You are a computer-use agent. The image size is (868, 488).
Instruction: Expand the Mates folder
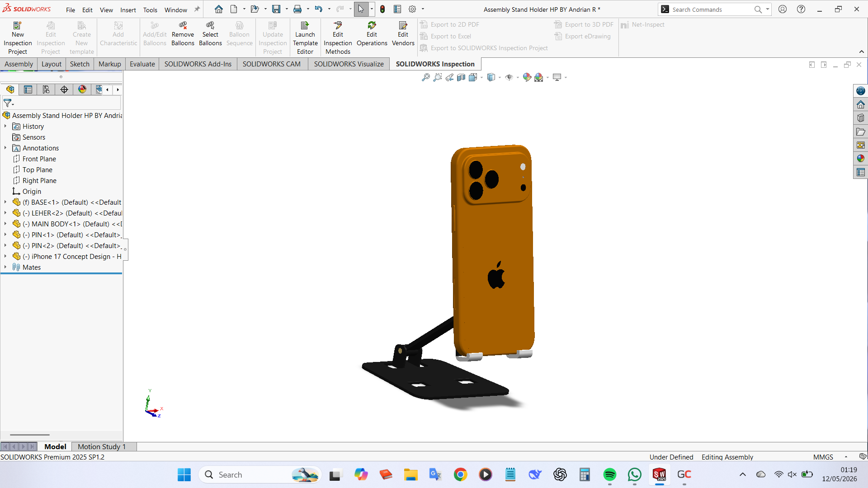click(x=5, y=267)
